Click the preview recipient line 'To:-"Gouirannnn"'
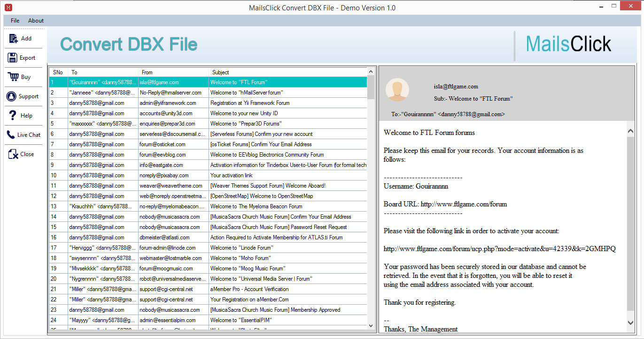 448,114
